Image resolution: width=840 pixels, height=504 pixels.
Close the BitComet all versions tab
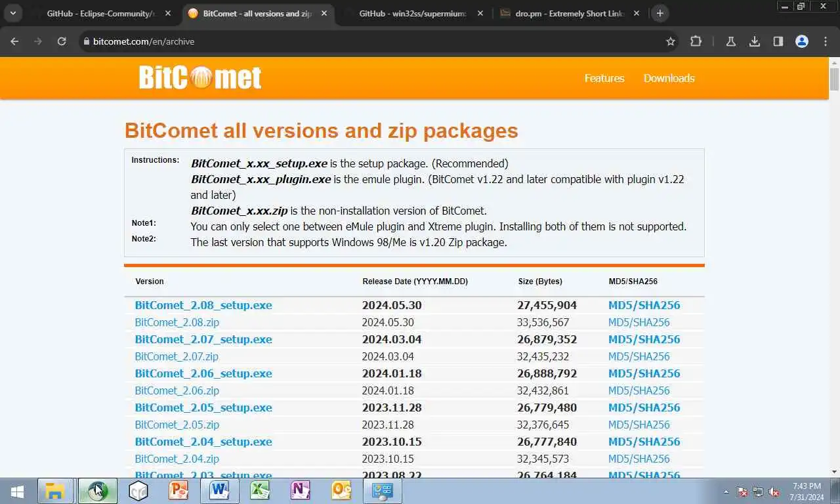point(324,13)
